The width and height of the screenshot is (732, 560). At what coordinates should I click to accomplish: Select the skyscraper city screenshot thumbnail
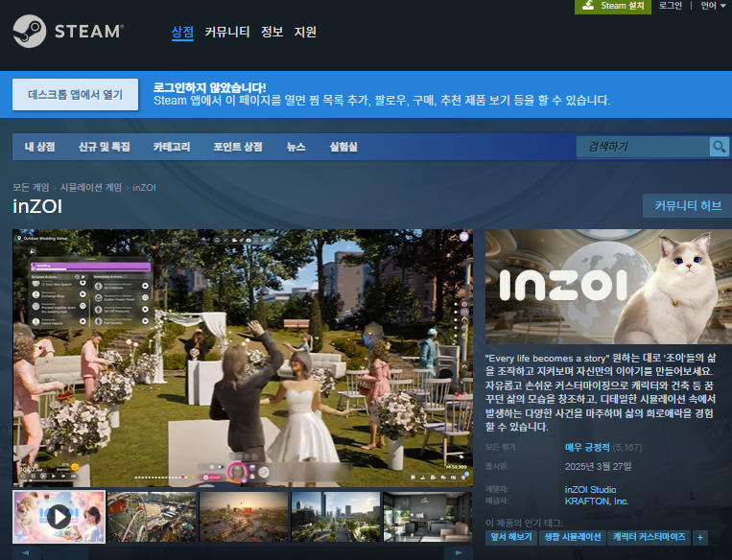336,517
